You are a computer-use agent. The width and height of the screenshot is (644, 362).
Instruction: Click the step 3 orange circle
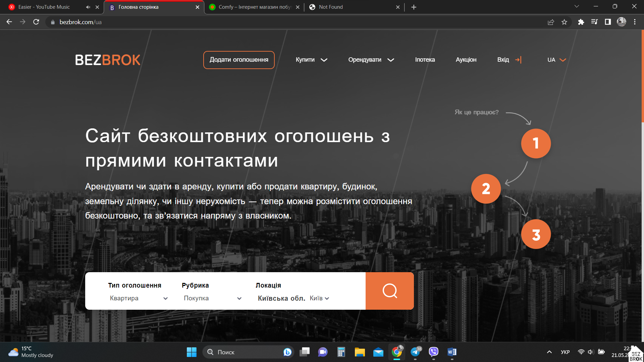(x=536, y=234)
